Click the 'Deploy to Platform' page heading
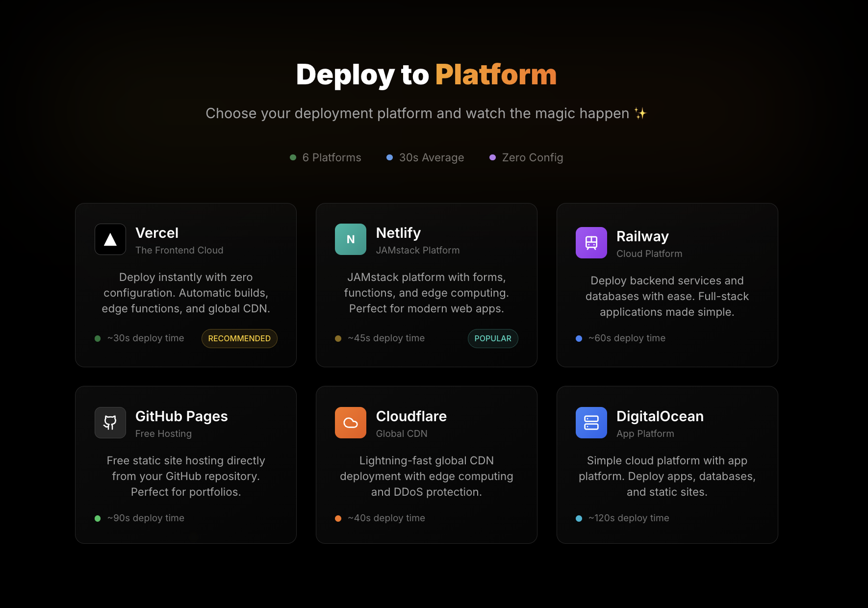The image size is (868, 608). [x=426, y=75]
